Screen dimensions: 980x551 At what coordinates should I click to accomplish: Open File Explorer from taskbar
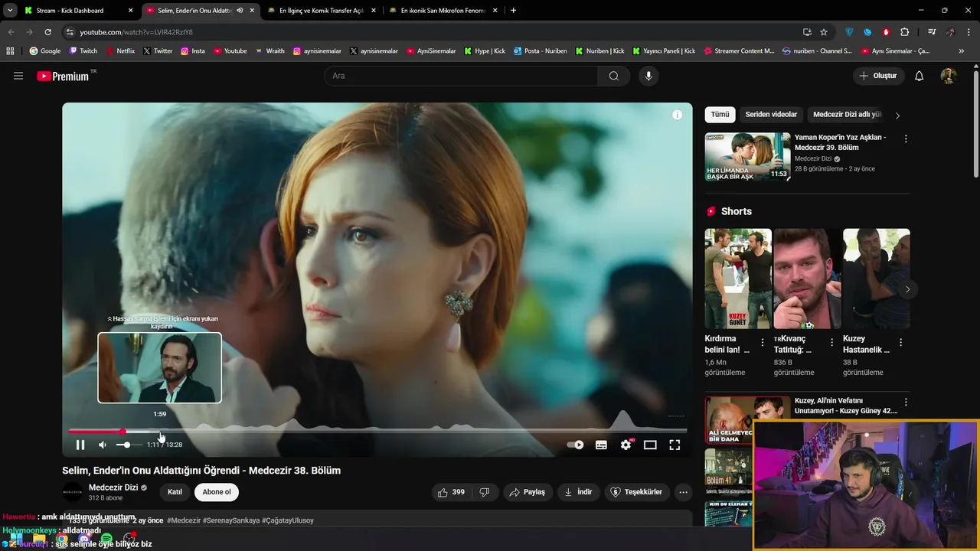[x=39, y=540]
